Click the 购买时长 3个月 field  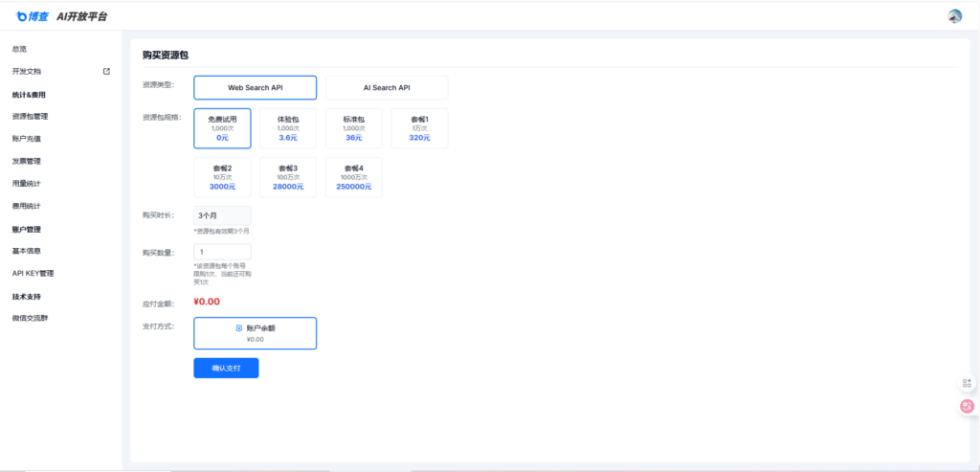222,215
